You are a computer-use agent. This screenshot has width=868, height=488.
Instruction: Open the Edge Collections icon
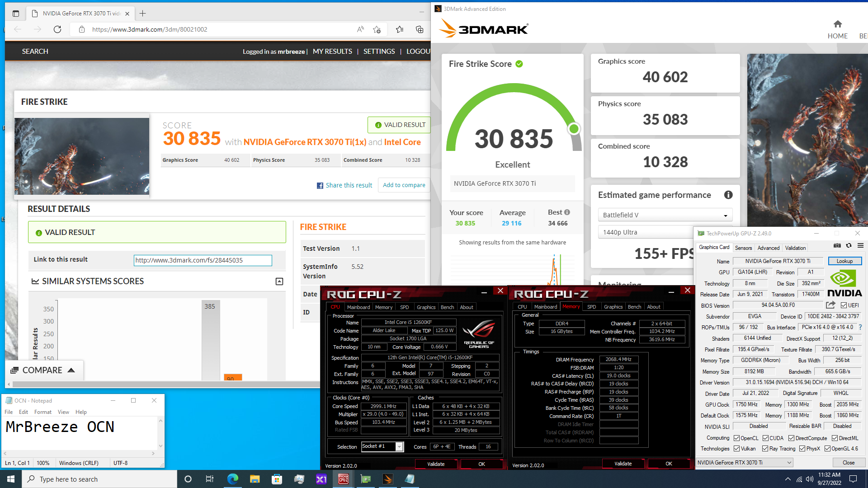420,29
